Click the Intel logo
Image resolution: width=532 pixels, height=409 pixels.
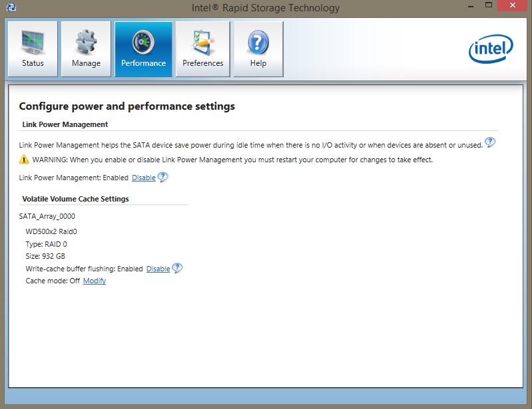pos(491,49)
